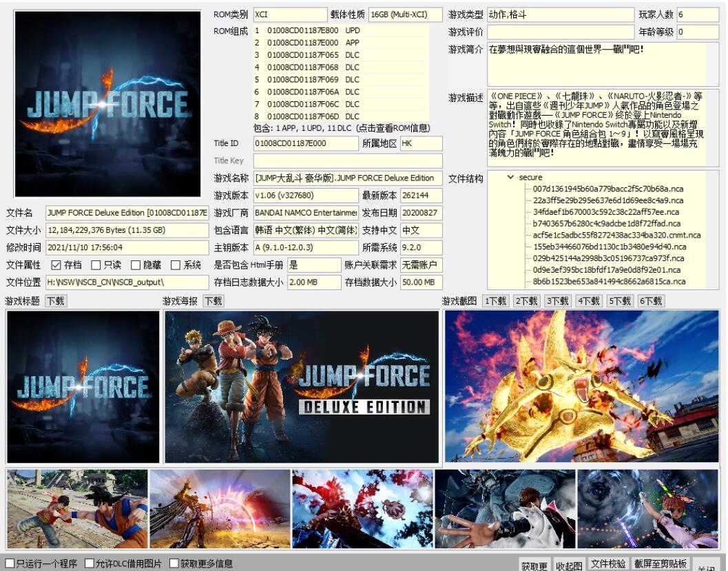Click the 下载 button beside 游戏标题

(x=56, y=301)
